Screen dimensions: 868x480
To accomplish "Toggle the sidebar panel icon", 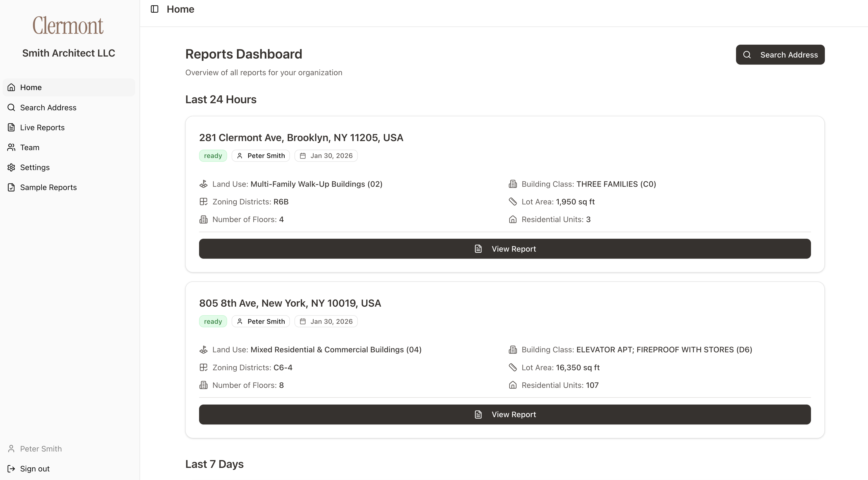I will pos(154,9).
